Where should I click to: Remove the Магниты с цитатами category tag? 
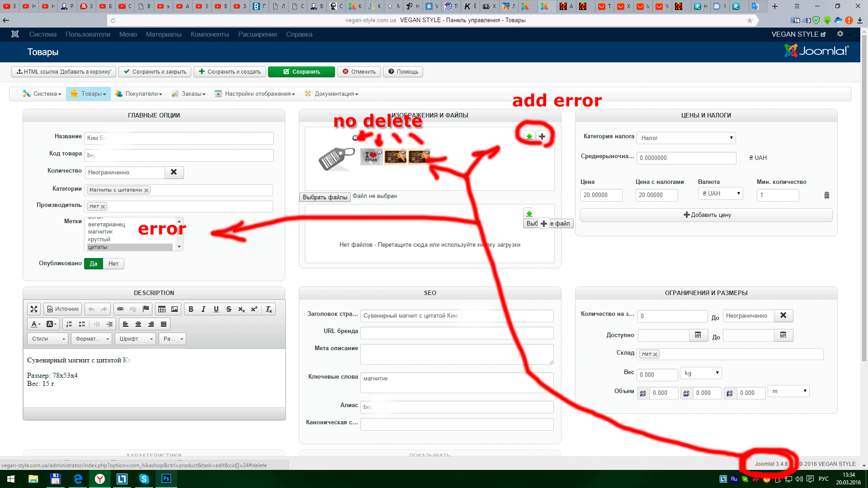point(146,190)
